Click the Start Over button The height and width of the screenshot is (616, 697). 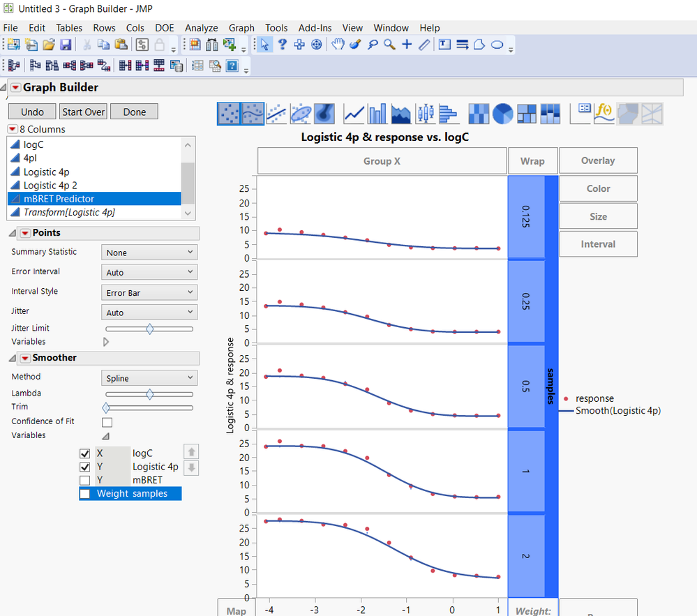(x=83, y=111)
